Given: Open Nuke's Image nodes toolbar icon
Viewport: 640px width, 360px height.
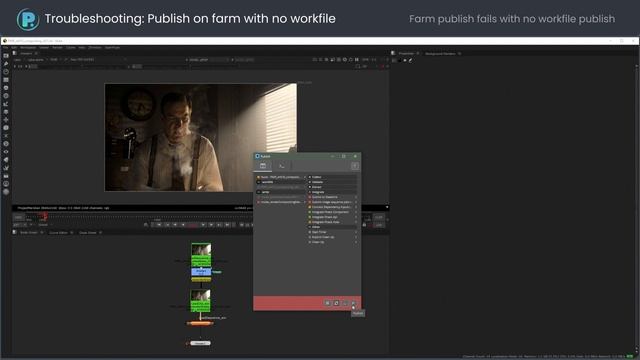Looking at the screenshot, I should [6, 56].
